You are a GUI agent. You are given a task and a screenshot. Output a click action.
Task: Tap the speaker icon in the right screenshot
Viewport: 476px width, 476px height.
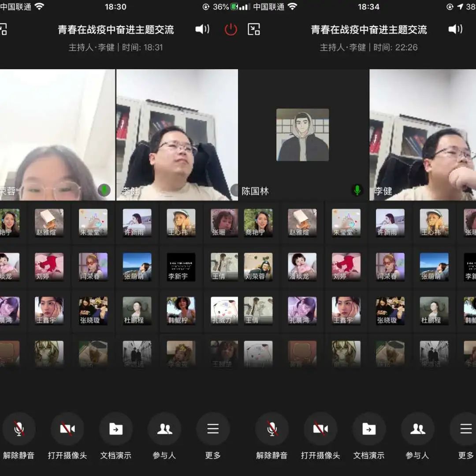click(455, 30)
